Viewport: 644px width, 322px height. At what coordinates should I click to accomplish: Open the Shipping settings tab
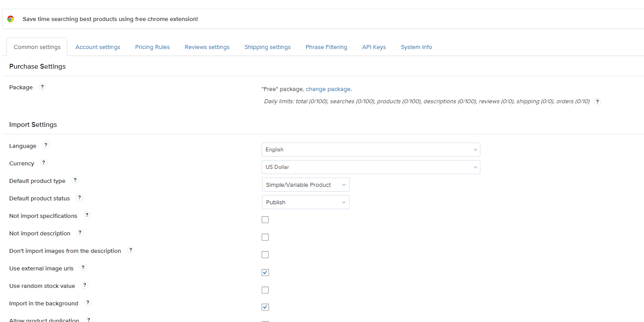point(267,47)
